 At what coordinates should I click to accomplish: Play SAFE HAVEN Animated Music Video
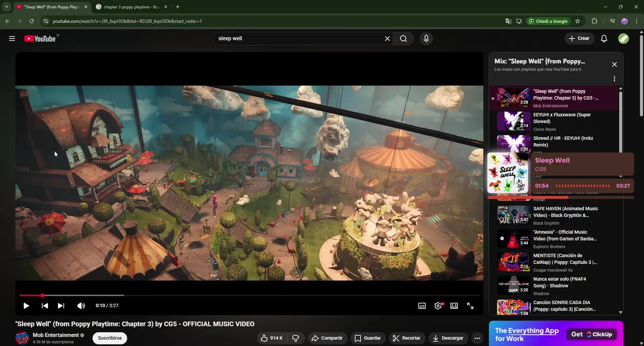point(554,216)
